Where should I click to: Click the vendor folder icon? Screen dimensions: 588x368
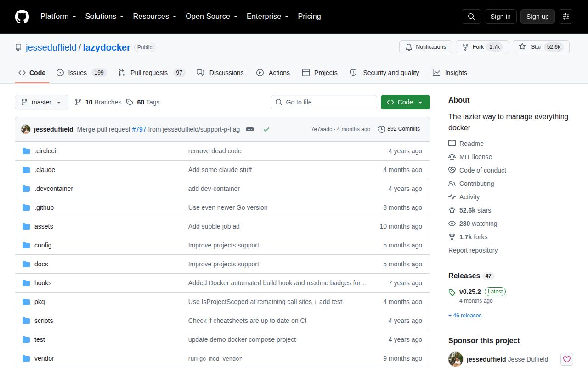[x=26, y=358]
